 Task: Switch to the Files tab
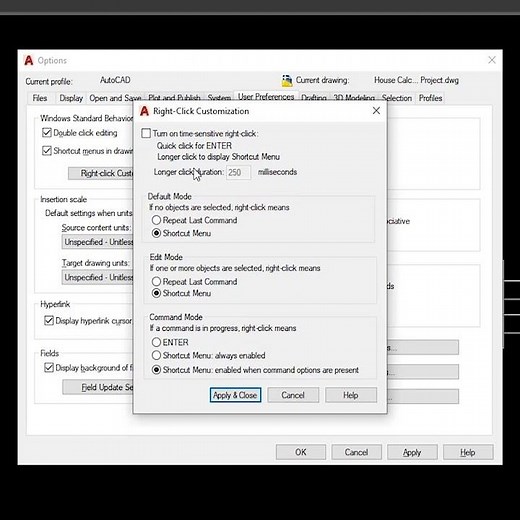click(x=40, y=98)
